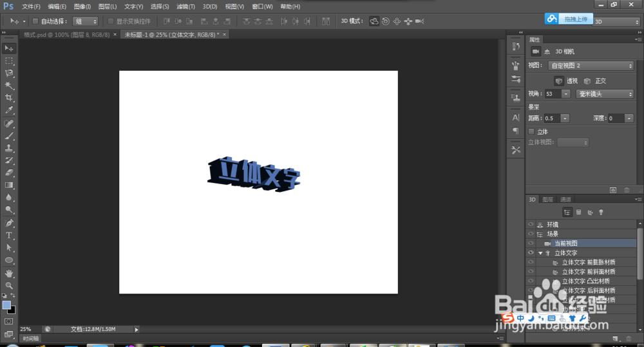Select the Ellipse shape tool
This screenshot has width=644, height=347.
point(8,260)
